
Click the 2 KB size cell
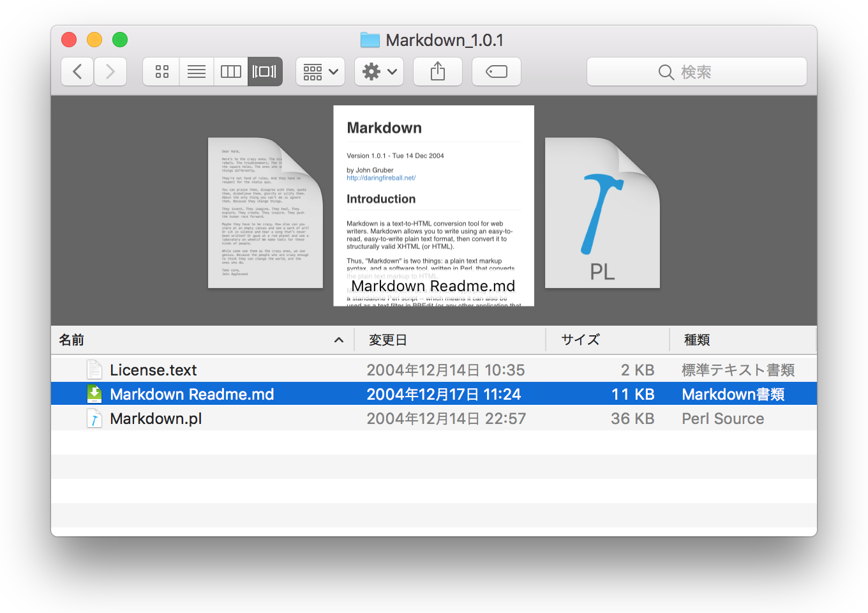(638, 370)
